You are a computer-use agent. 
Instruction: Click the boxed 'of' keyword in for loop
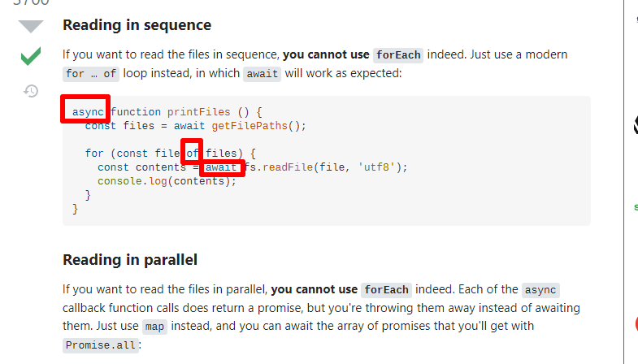tap(192, 154)
